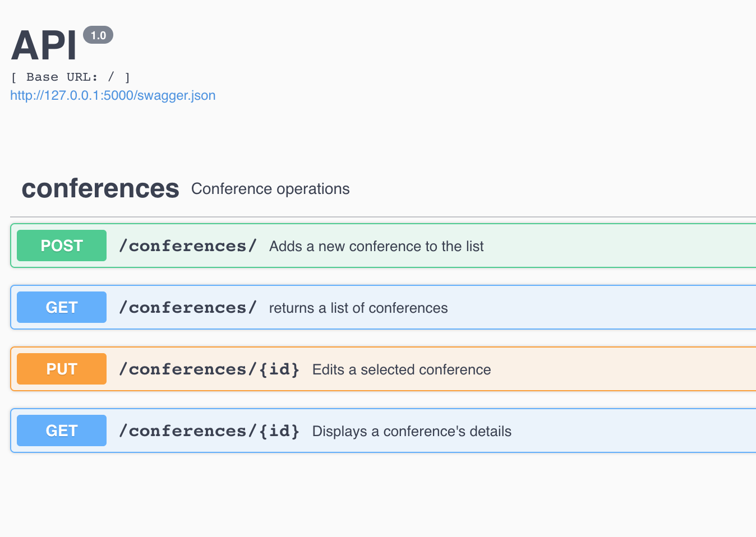This screenshot has width=756, height=537.
Task: Expand the POST /conferences/ endpoint
Action: click(x=393, y=245)
